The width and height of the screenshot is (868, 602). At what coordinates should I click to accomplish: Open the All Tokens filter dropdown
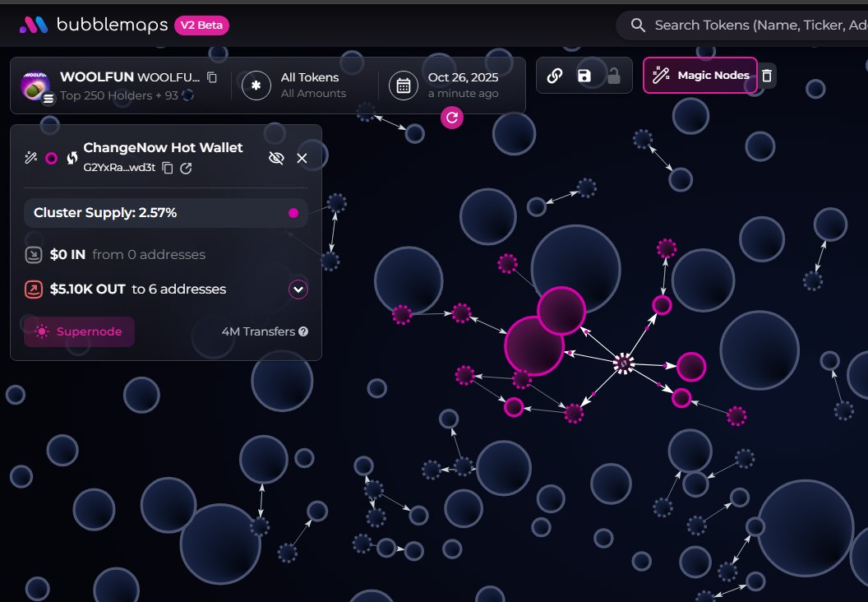coord(296,85)
